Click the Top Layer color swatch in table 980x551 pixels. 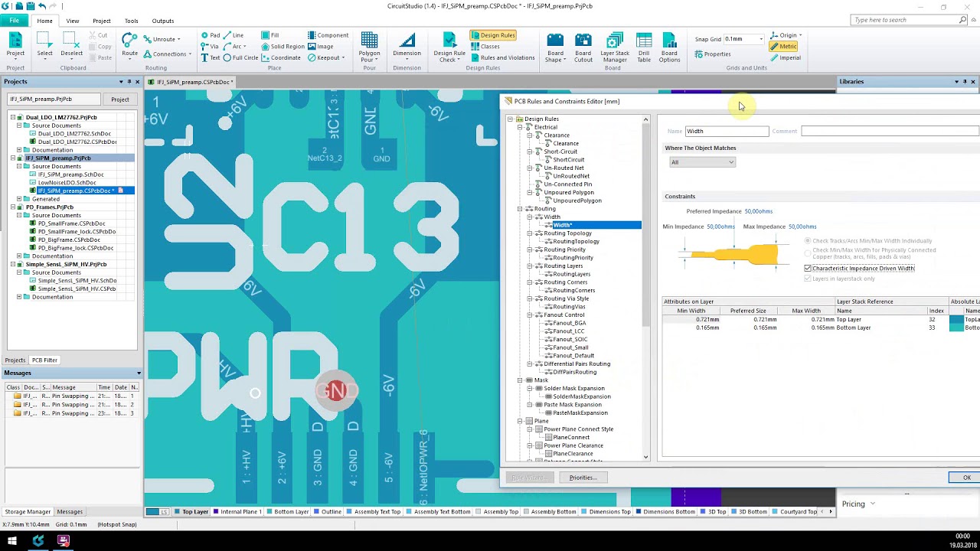point(956,320)
